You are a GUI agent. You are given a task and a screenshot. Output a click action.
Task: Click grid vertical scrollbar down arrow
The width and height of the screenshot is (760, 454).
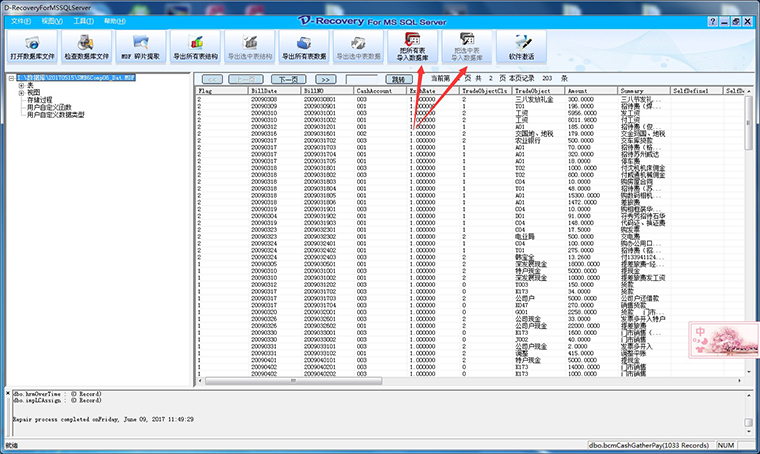tap(749, 372)
